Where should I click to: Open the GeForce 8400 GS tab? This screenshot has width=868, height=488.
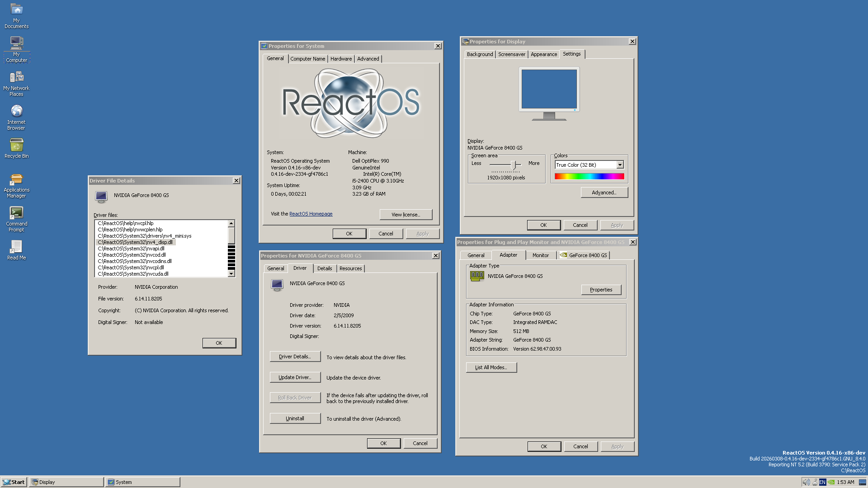(x=584, y=255)
